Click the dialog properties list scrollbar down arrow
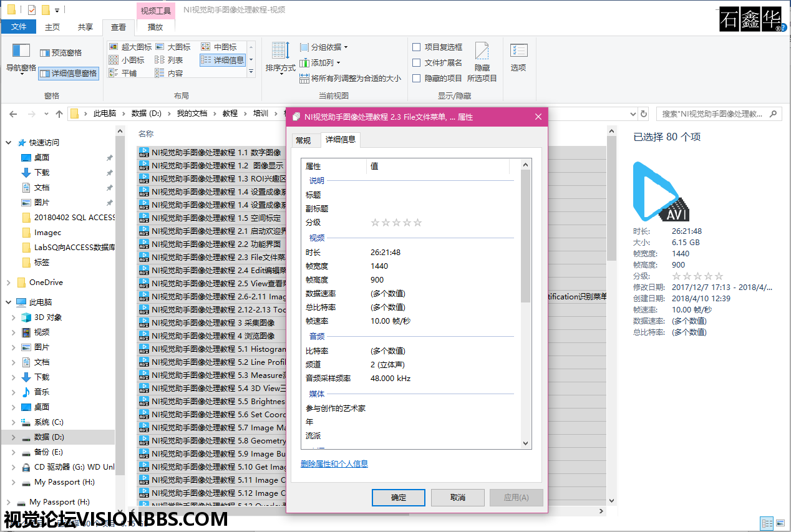This screenshot has height=532, width=791. pyautogui.click(x=525, y=443)
